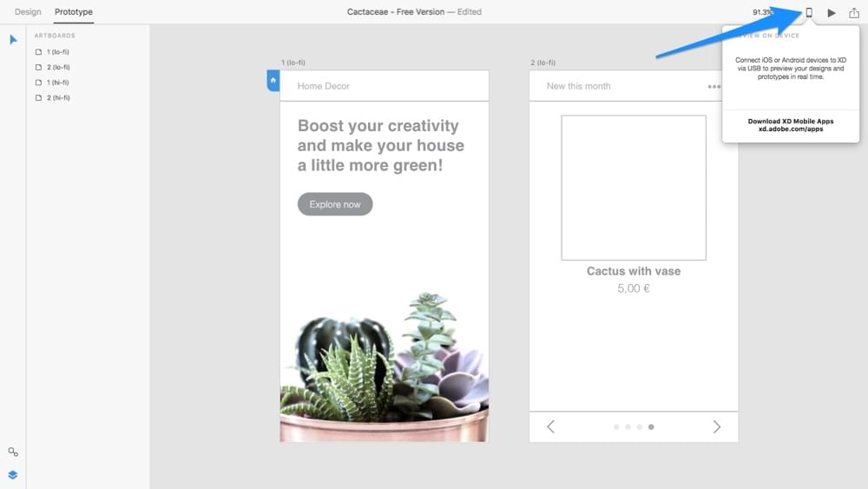Select the fourth dark pagination dot

[651, 427]
